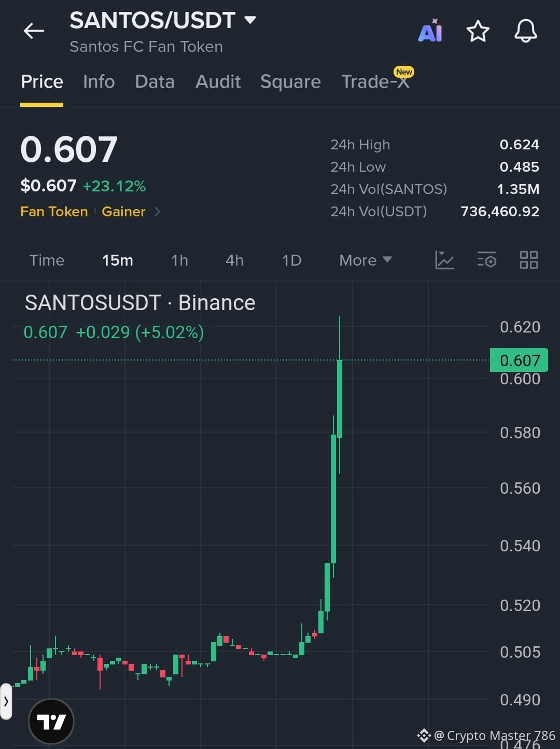This screenshot has height=749, width=560.
Task: Select the 1D chart interval
Action: [291, 260]
